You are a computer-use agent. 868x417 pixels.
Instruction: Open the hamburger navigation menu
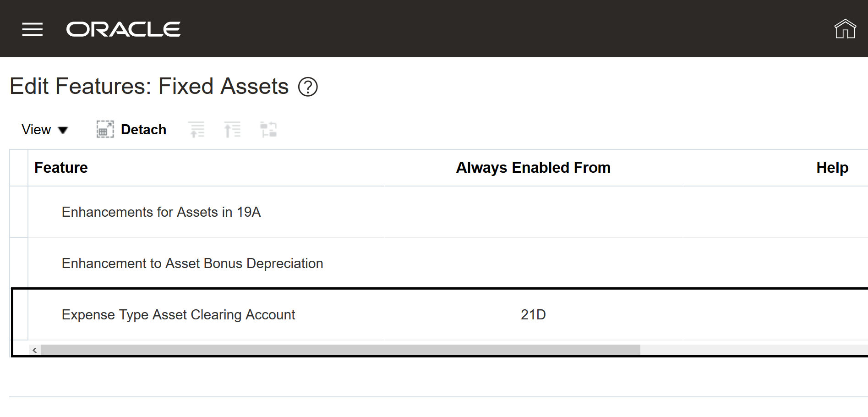pos(32,29)
